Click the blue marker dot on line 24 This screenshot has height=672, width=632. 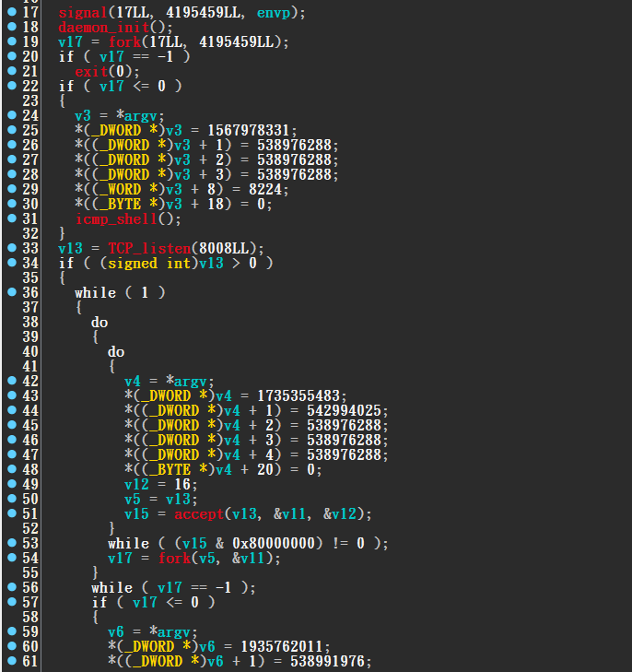point(12,115)
